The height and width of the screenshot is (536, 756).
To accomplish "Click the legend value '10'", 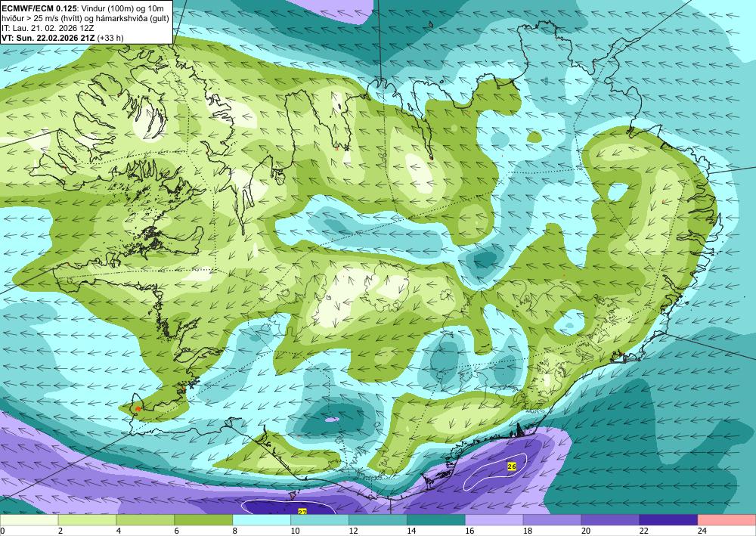I will click(295, 531).
